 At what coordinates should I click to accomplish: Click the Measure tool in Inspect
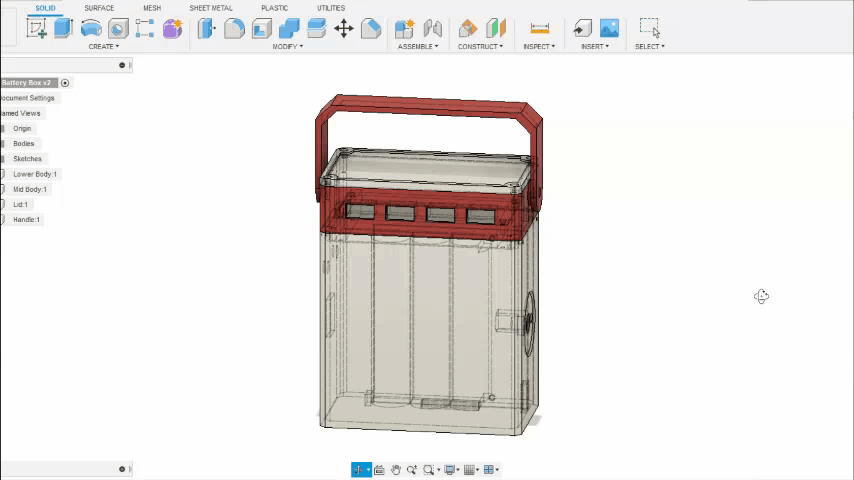pos(539,28)
